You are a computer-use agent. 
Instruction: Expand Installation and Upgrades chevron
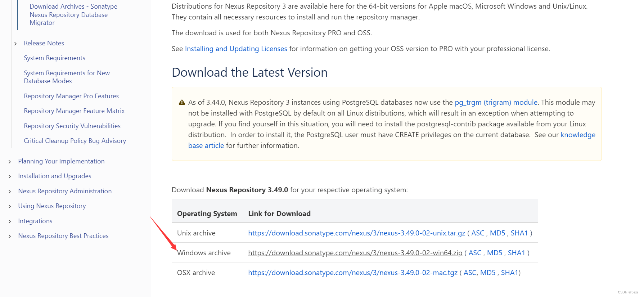point(10,176)
